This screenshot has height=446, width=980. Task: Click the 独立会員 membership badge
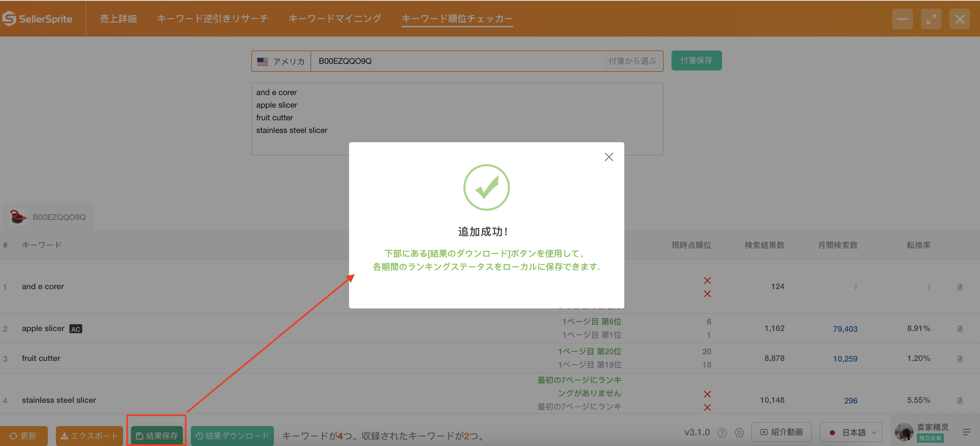[x=930, y=438]
